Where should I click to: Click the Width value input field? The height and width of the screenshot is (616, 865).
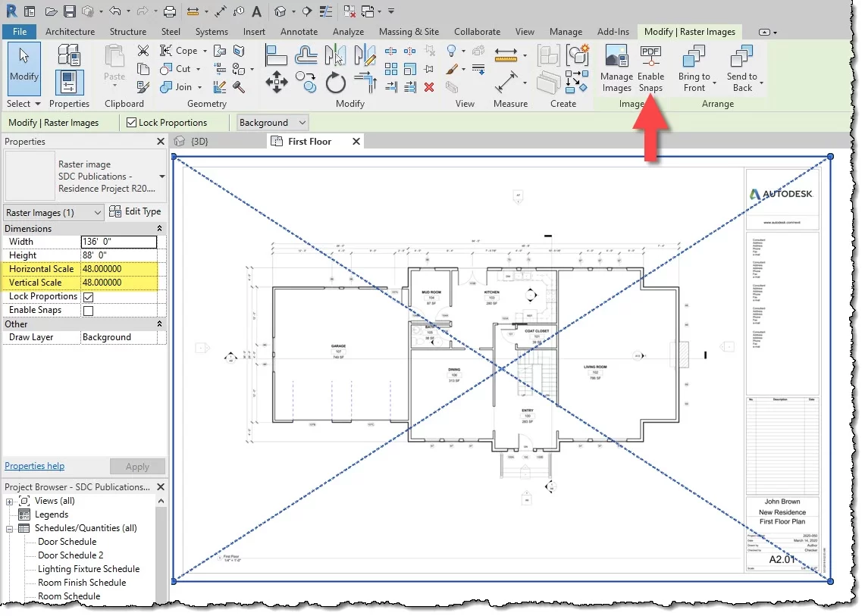coord(118,242)
